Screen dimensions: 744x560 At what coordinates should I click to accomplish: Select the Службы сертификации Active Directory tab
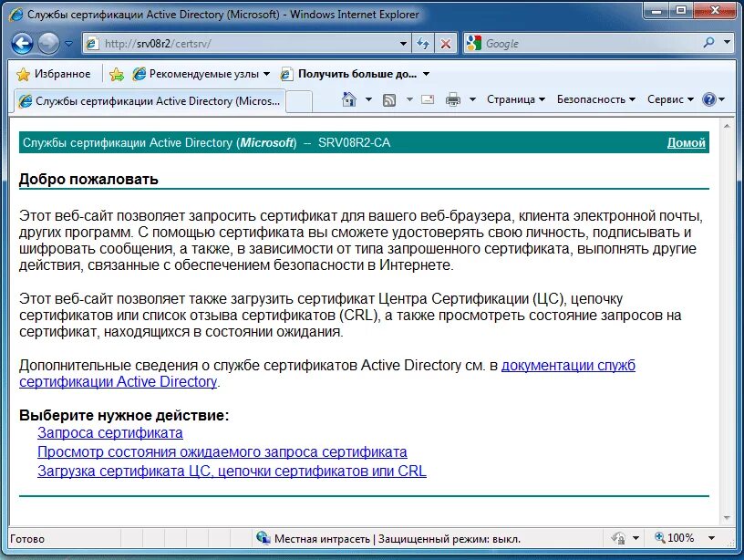tap(149, 100)
